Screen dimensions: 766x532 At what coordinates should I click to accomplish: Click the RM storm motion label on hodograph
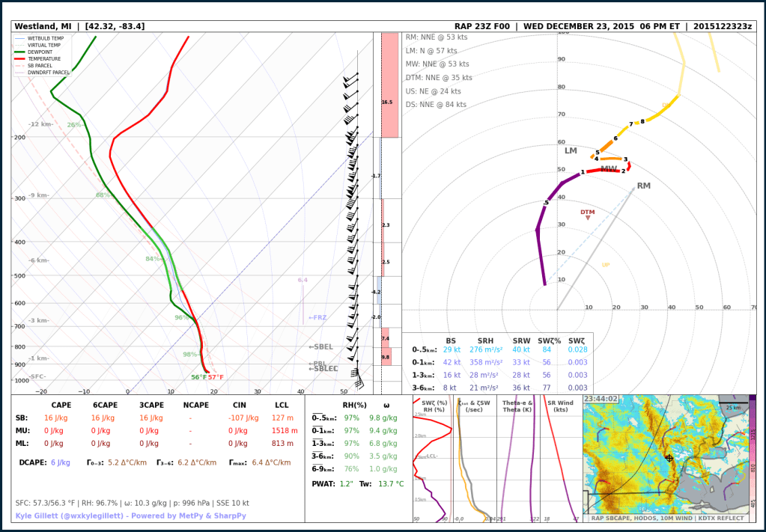pyautogui.click(x=643, y=186)
